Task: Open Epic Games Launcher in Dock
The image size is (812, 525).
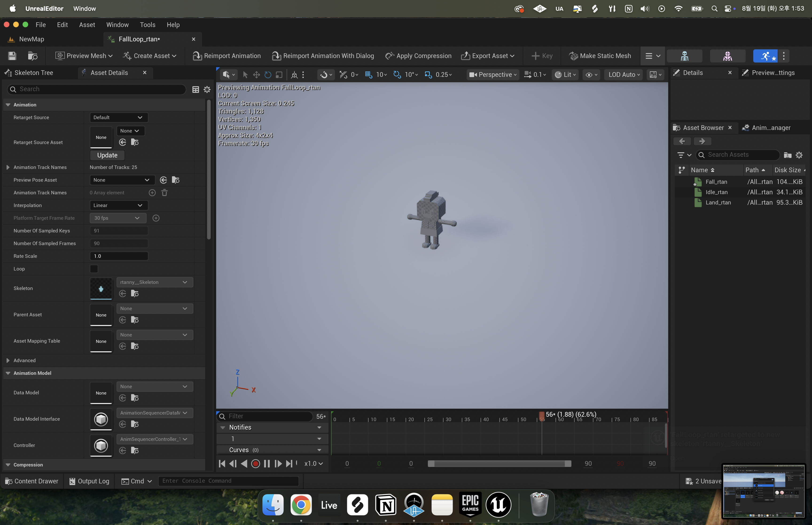Action: pyautogui.click(x=470, y=505)
